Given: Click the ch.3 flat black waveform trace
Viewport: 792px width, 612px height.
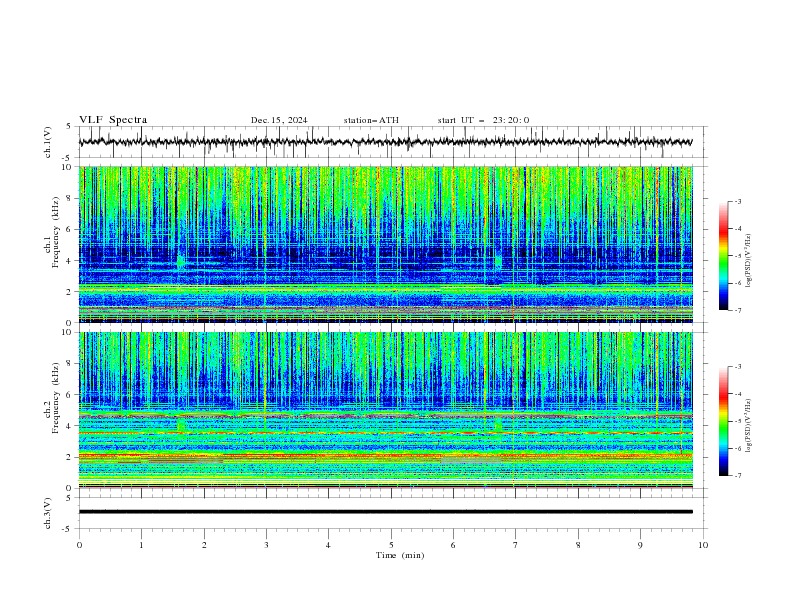Looking at the screenshot, I should [386, 512].
